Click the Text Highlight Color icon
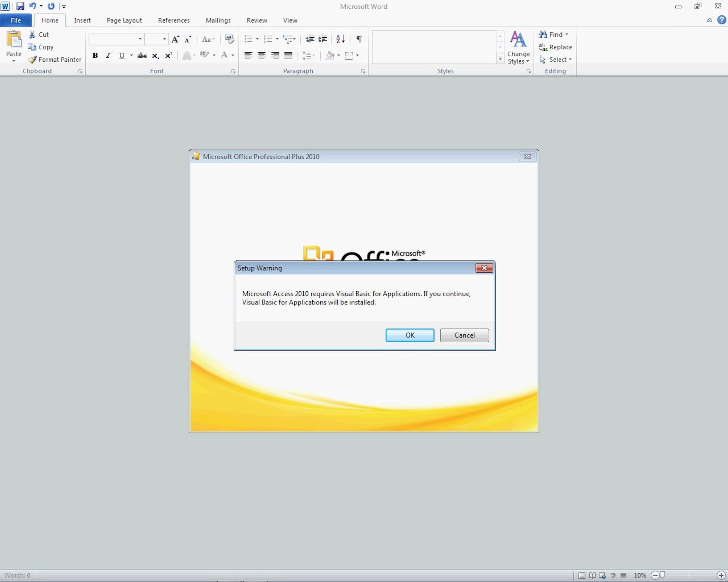728x582 pixels. (204, 55)
